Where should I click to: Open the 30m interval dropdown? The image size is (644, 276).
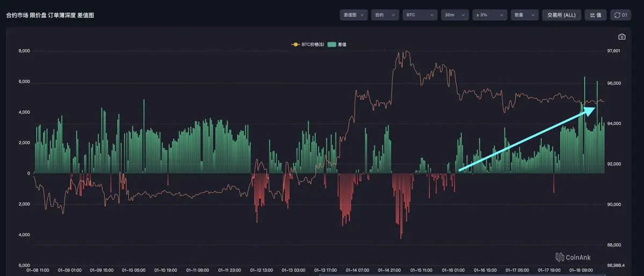coord(454,15)
